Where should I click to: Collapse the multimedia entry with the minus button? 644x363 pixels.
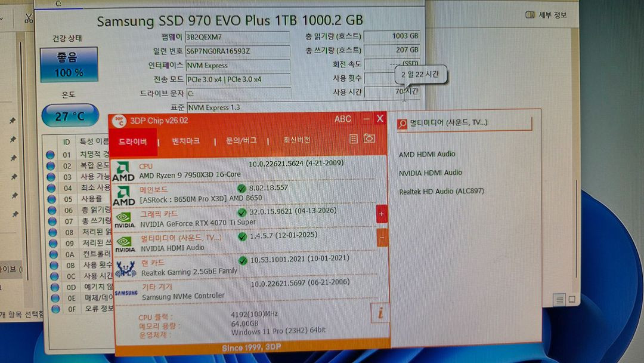tap(380, 238)
